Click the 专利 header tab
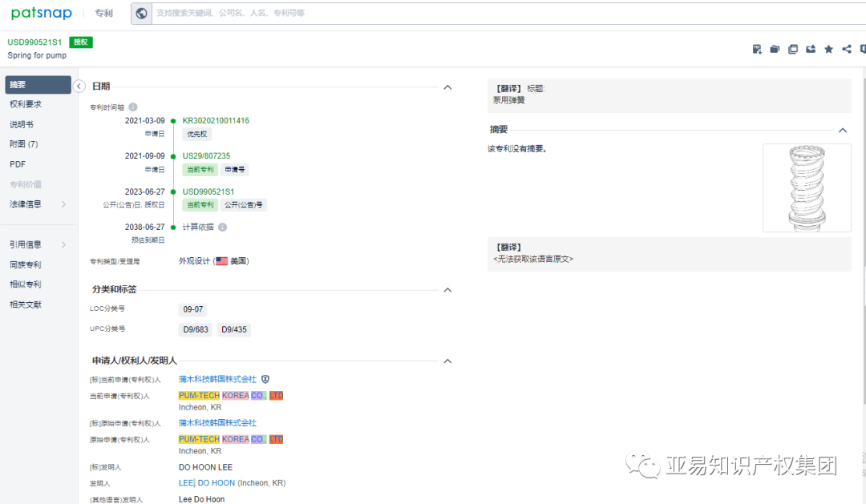The image size is (866, 504). point(103,14)
